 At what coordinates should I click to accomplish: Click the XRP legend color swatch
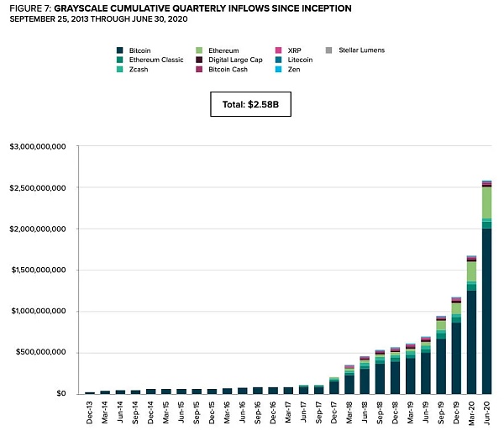click(x=279, y=50)
